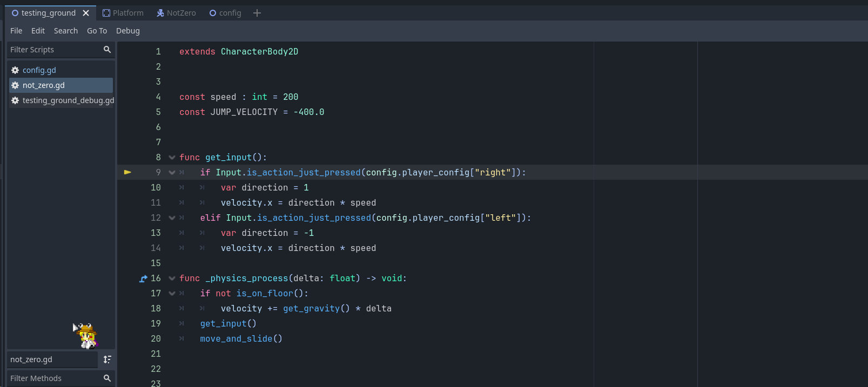This screenshot has width=868, height=387.
Task: Toggle breakpoint in gutter at line 18
Action: pyautogui.click(x=127, y=309)
